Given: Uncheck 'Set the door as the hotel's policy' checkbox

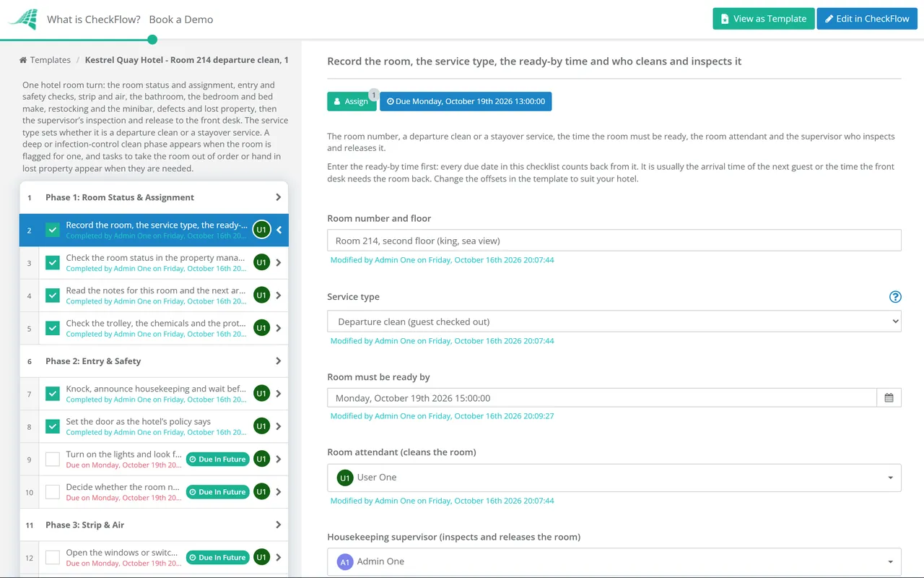Looking at the screenshot, I should 53,426.
